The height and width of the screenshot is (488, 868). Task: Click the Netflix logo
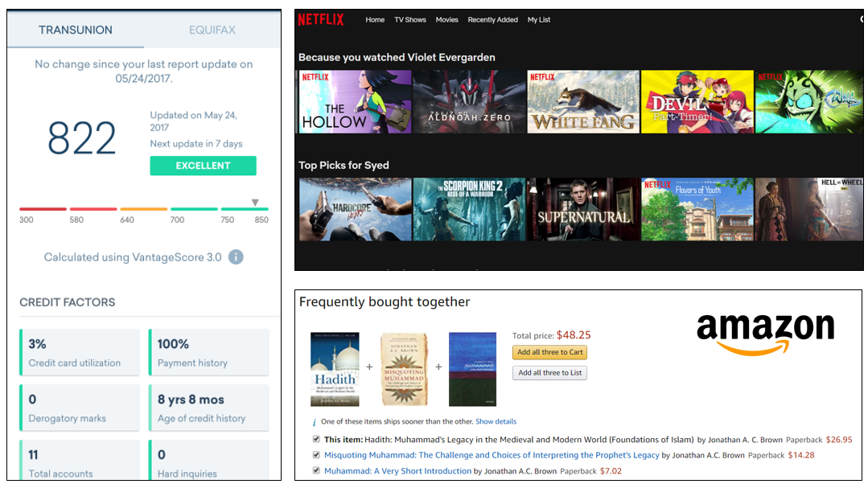coord(321,20)
